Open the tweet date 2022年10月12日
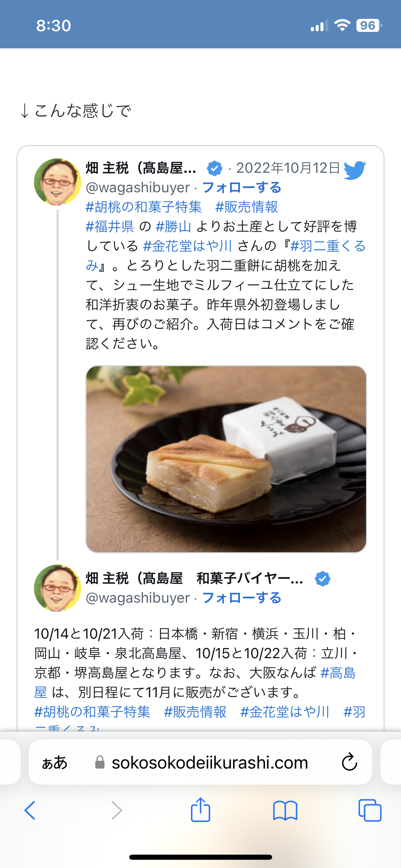Image resolution: width=401 pixels, height=868 pixels. (x=288, y=168)
